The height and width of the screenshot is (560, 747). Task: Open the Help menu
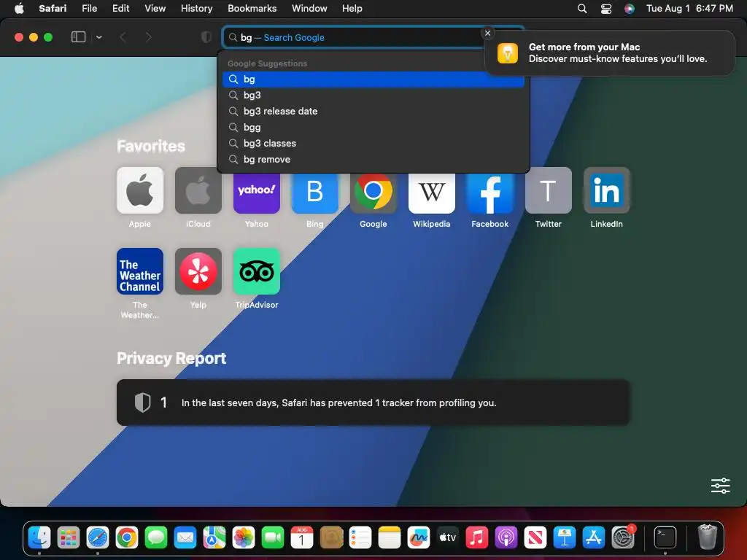tap(352, 9)
